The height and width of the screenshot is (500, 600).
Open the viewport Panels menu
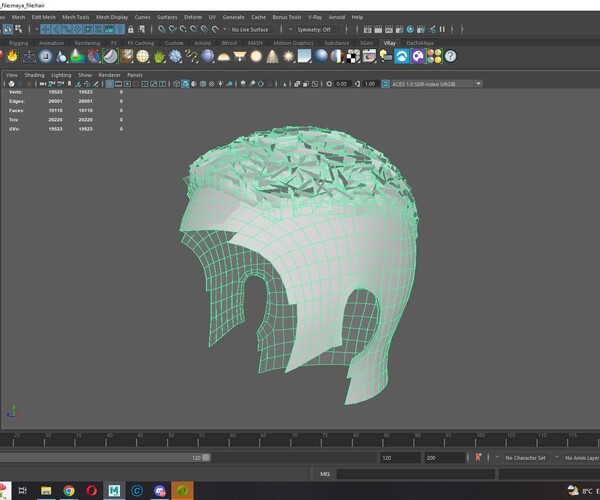135,75
